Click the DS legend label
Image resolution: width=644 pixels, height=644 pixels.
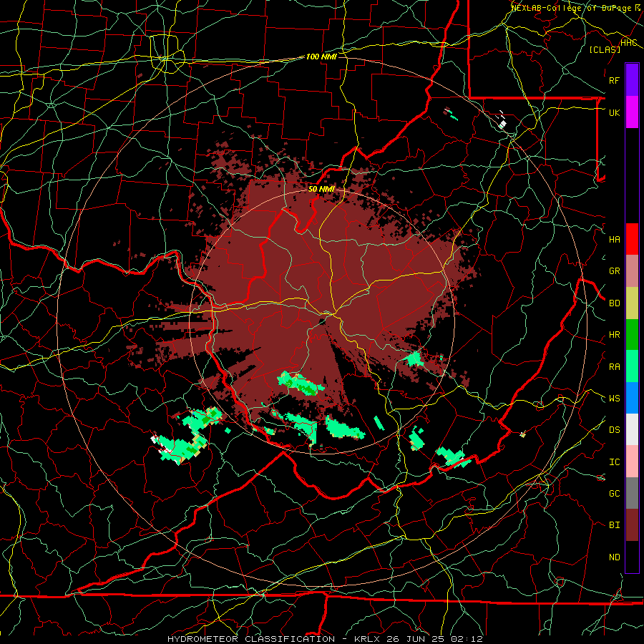click(615, 430)
